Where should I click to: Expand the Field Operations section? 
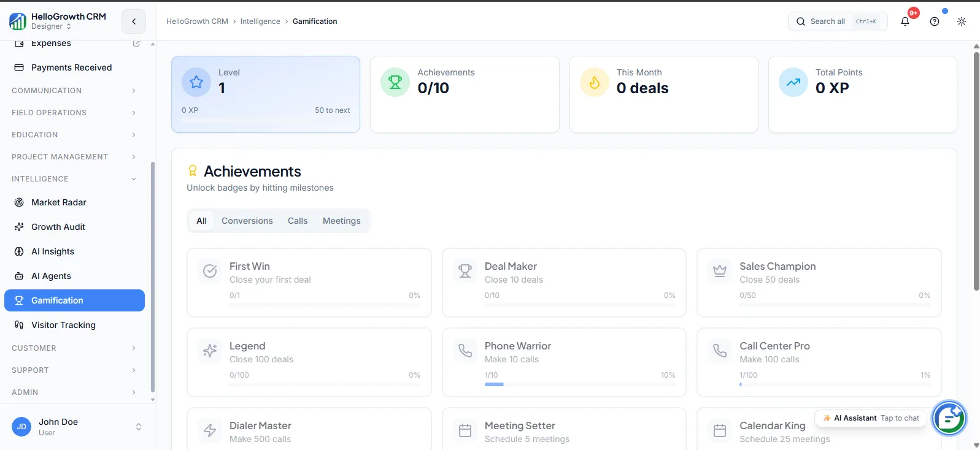pyautogui.click(x=74, y=113)
